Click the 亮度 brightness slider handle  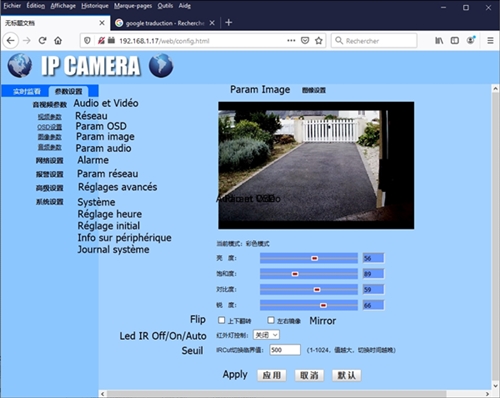tap(314, 258)
